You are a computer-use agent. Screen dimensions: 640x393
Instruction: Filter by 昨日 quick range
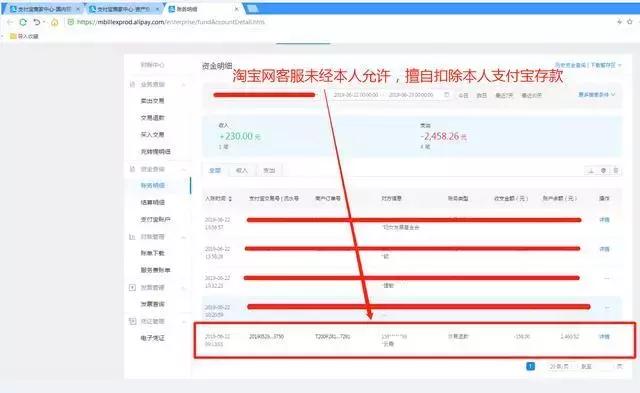coord(482,95)
